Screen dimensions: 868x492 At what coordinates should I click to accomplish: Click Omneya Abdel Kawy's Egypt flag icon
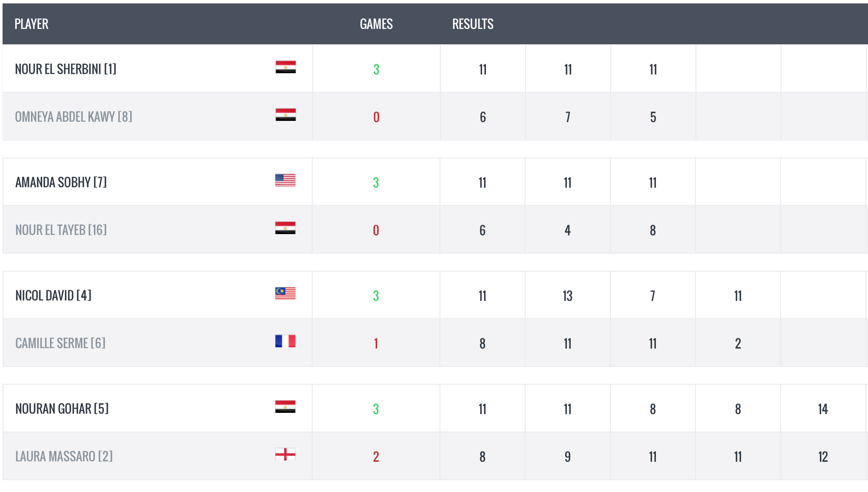pyautogui.click(x=285, y=115)
